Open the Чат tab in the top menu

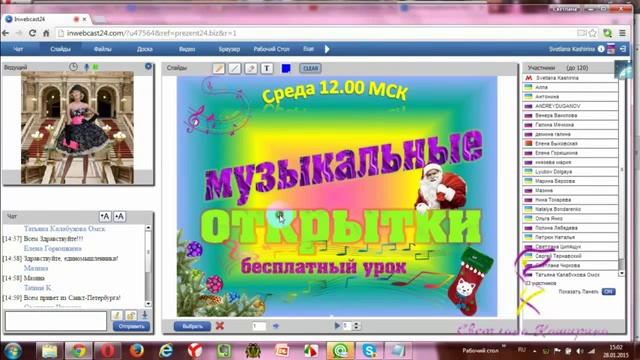18,49
